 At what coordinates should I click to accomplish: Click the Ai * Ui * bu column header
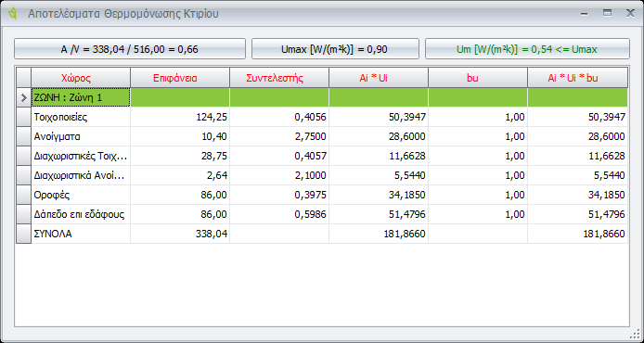578,78
